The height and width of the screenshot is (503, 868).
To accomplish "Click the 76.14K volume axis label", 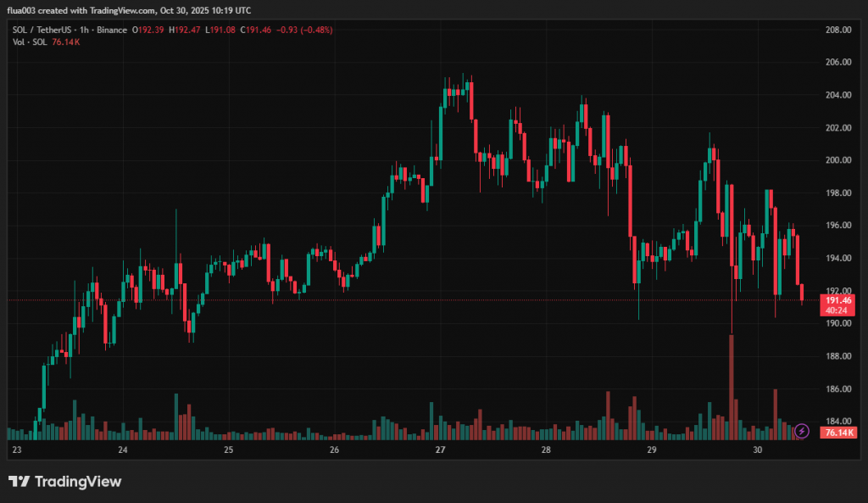I will pos(837,433).
